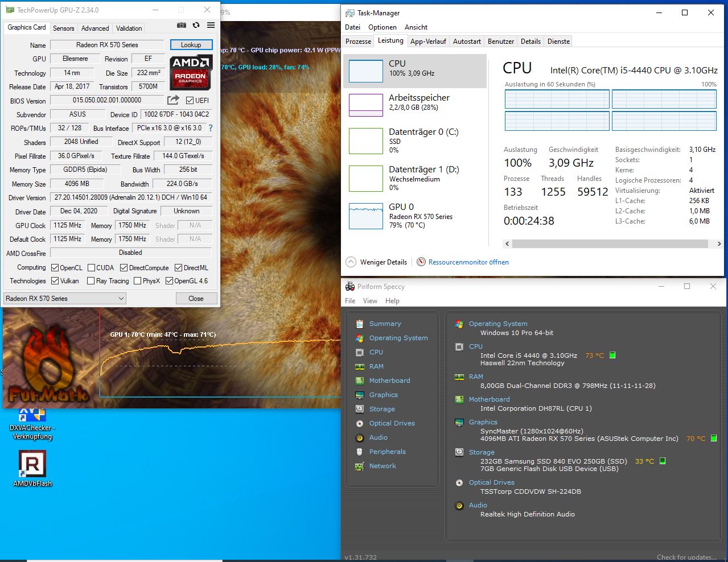The width and height of the screenshot is (728, 562).
Task: Click the GPU-Z refresh icon
Action: coord(196,25)
